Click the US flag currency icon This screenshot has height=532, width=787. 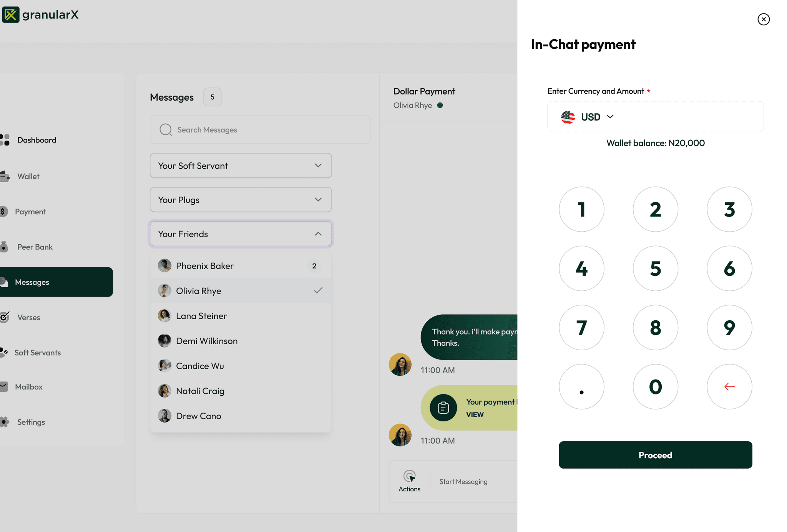(568, 117)
